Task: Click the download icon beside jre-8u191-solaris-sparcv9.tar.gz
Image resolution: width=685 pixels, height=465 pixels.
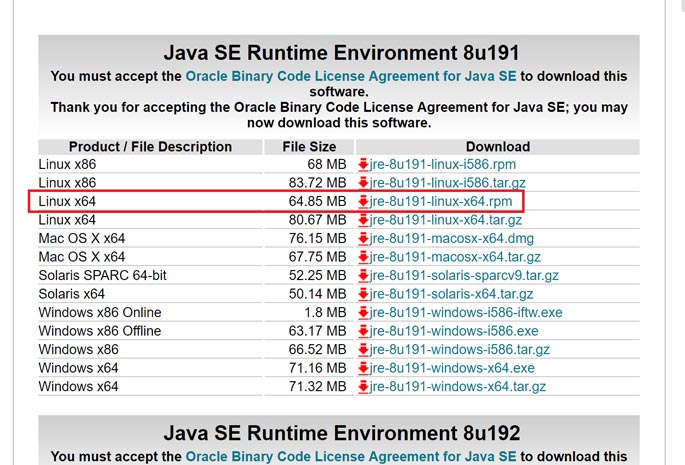Action: click(x=363, y=275)
